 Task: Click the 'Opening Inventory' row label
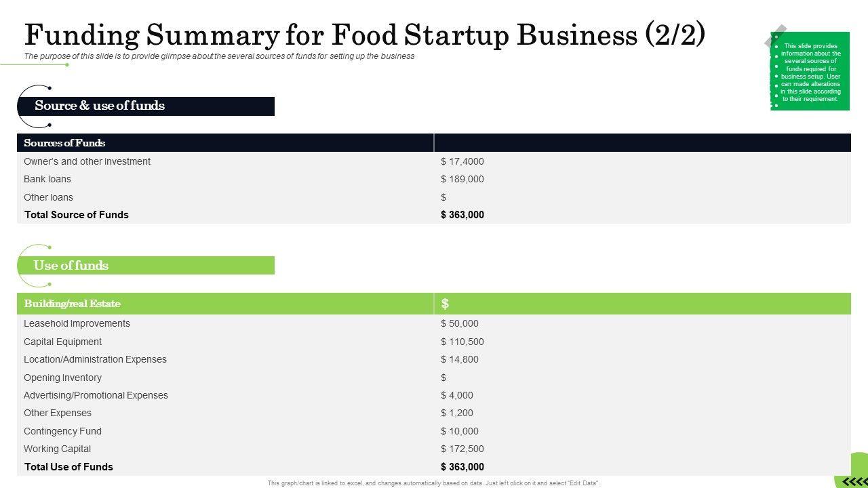tap(62, 378)
